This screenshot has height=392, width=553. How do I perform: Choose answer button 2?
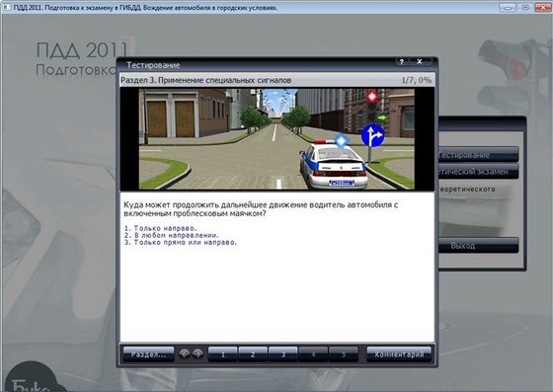point(253,354)
